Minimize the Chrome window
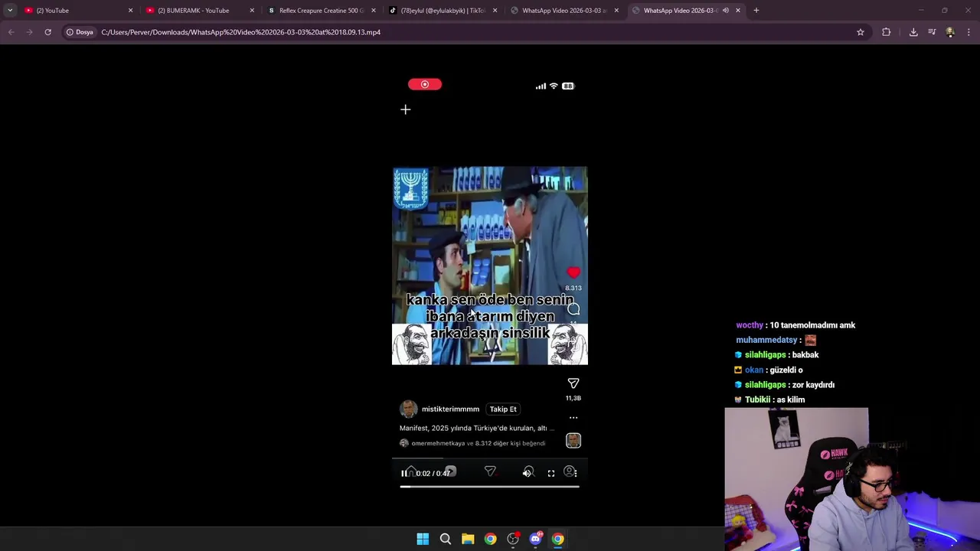This screenshot has width=980, height=551. point(921,10)
